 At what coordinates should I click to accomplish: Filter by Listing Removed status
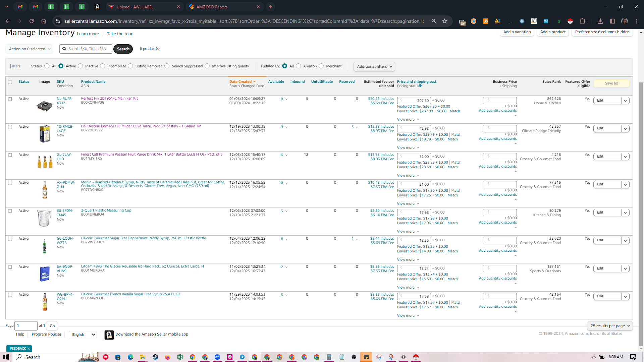[x=130, y=66]
